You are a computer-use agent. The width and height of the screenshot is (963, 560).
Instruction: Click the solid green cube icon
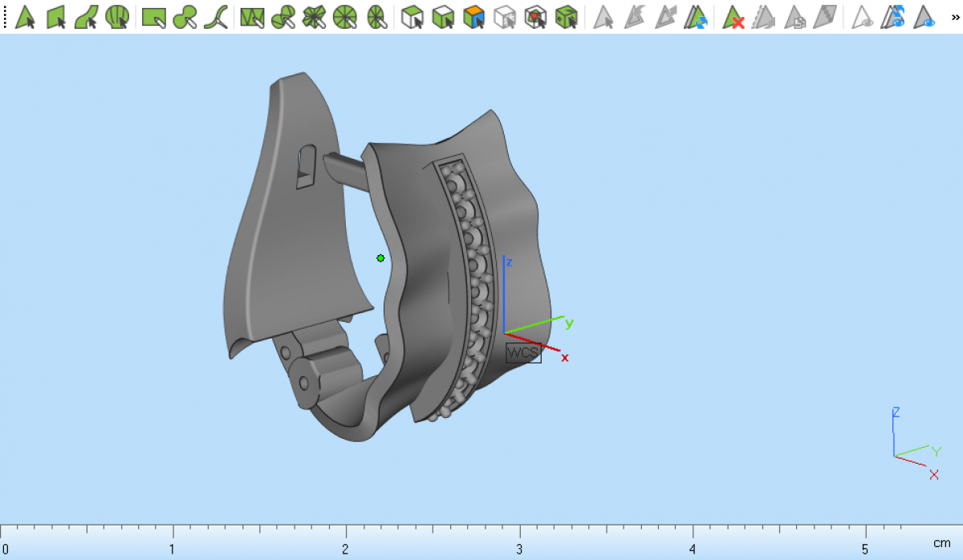pos(567,17)
